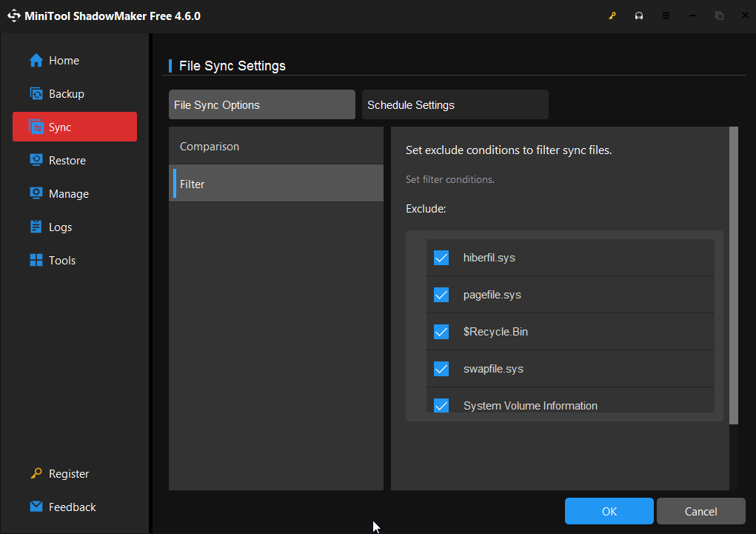Click the Feedback link
Viewport: 756px width, 534px height.
click(73, 507)
